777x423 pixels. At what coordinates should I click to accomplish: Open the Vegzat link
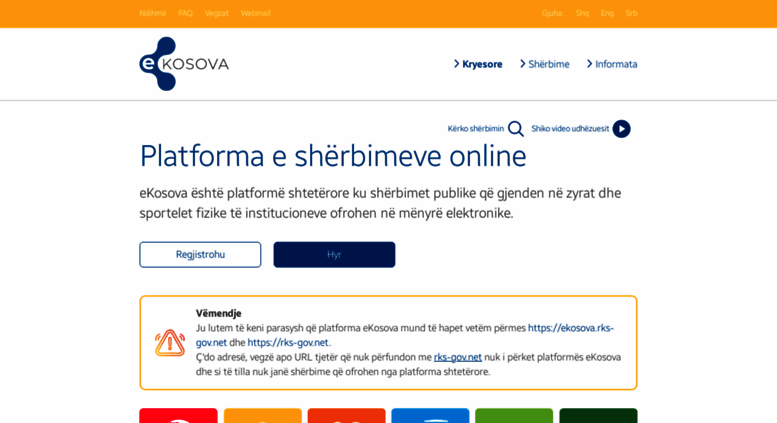[217, 13]
